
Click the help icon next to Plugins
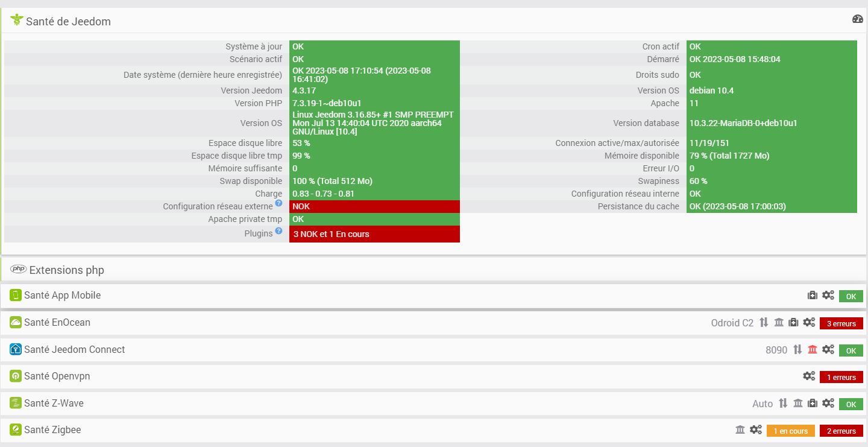click(x=278, y=230)
